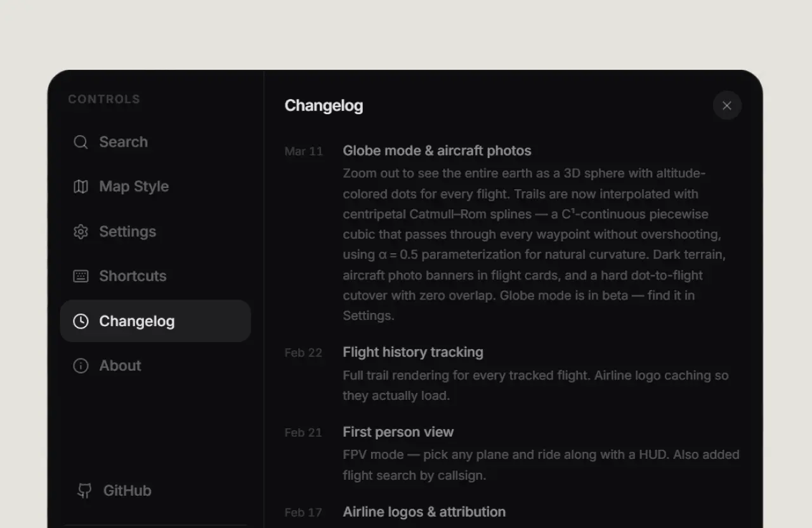Click the Search magnifier icon
The width and height of the screenshot is (812, 528).
[81, 142]
